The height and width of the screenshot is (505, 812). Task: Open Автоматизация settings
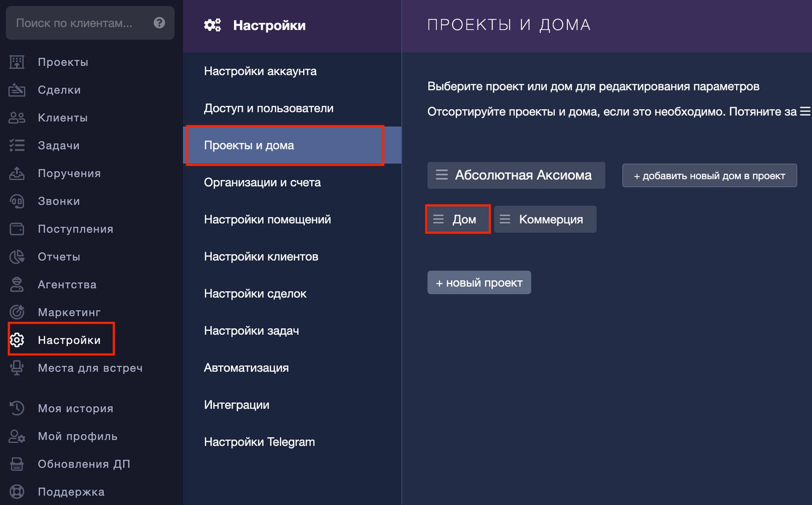pos(292,368)
